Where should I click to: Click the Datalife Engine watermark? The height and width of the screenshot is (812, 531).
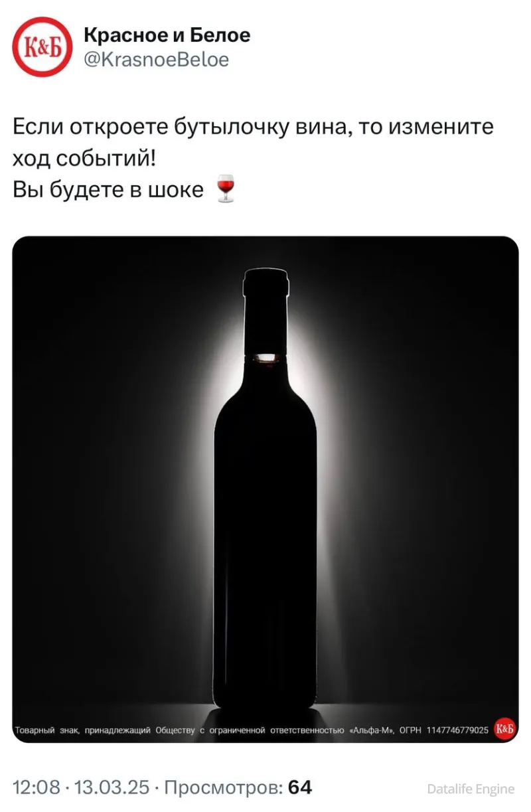pos(471,789)
